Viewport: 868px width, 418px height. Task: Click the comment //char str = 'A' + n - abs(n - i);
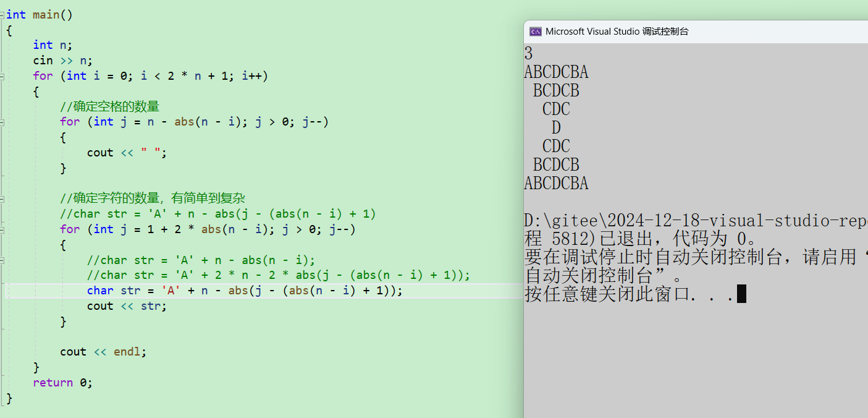pos(201,260)
